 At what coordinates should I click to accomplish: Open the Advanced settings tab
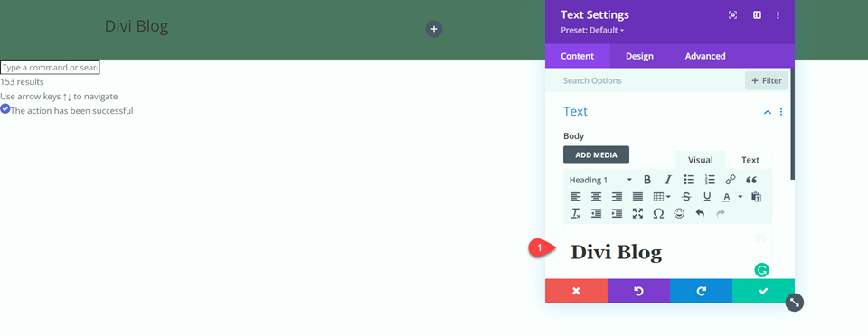[x=705, y=56]
